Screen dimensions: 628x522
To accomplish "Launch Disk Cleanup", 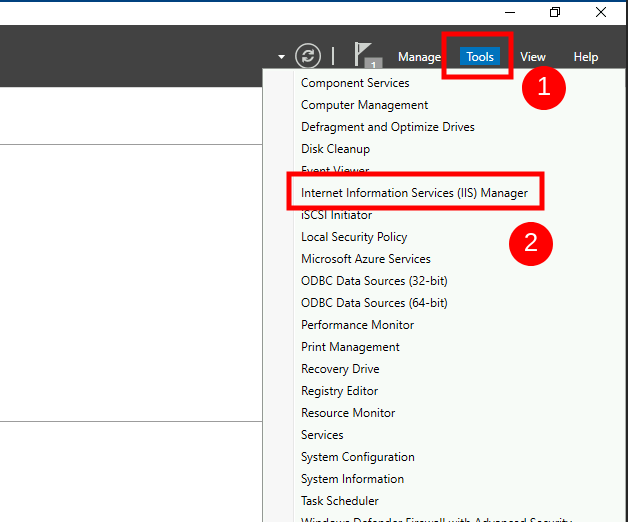I will 335,149.
